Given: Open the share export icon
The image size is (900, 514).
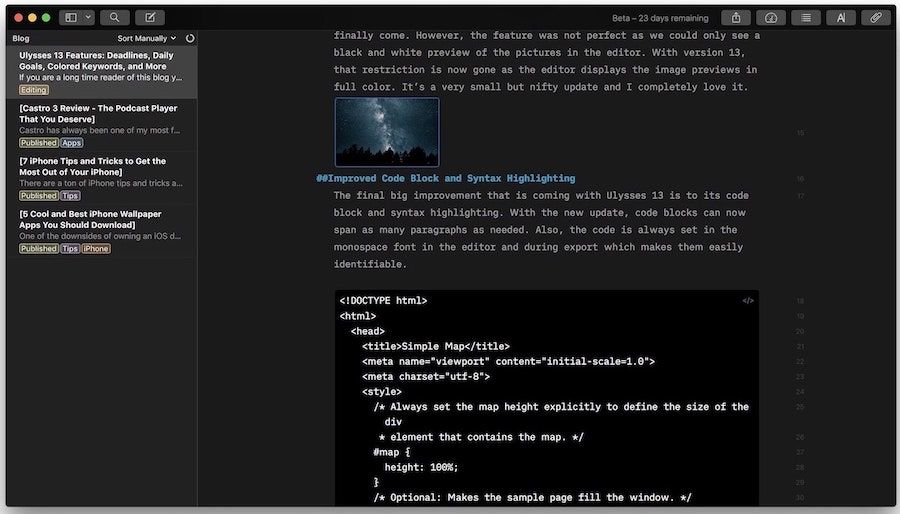Looking at the screenshot, I should (736, 17).
